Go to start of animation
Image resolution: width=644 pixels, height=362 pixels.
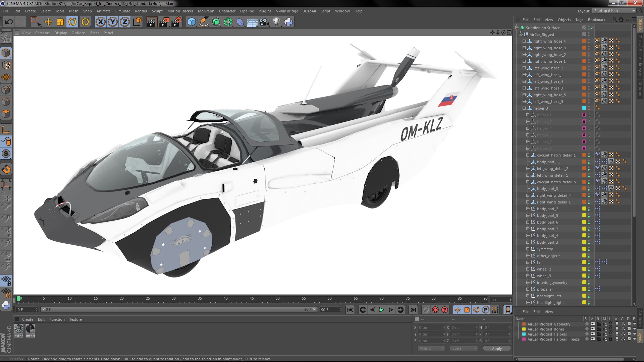[x=350, y=310]
